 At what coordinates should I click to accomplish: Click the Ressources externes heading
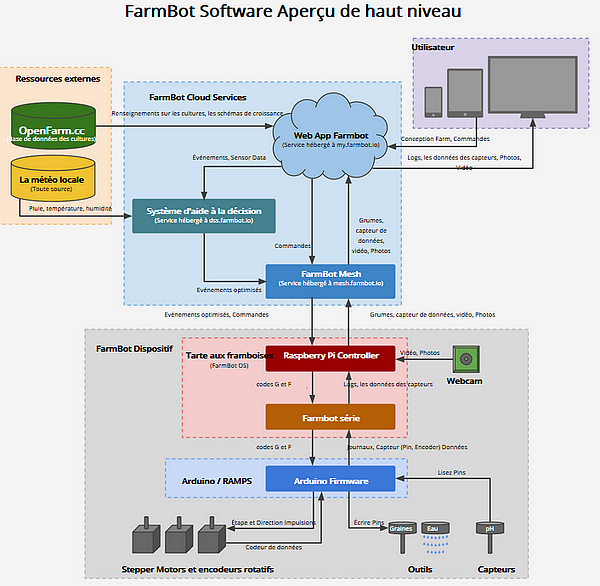click(58, 79)
